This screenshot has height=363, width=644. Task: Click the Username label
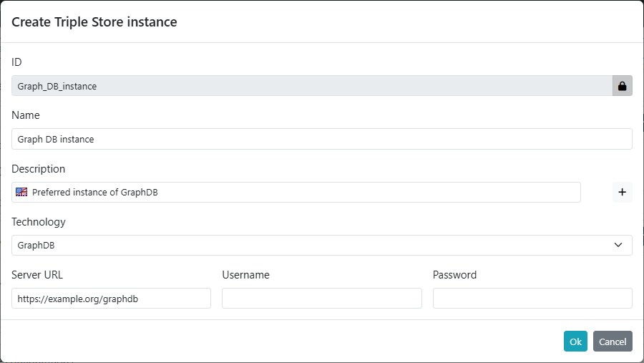[x=245, y=275]
